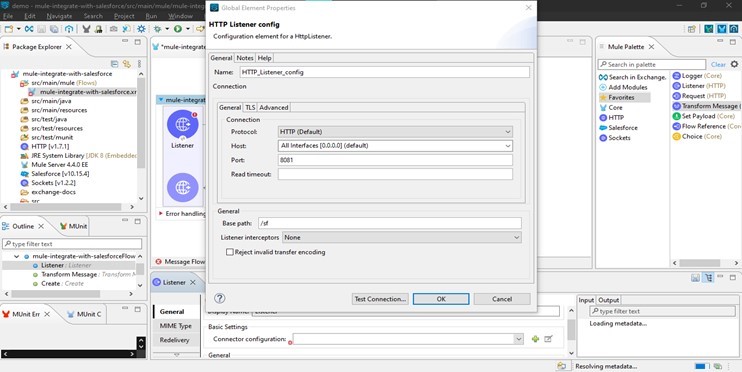This screenshot has height=372, width=742.
Task: Open the Open Perspective toolbar icon
Action: pyautogui.click(x=692, y=29)
